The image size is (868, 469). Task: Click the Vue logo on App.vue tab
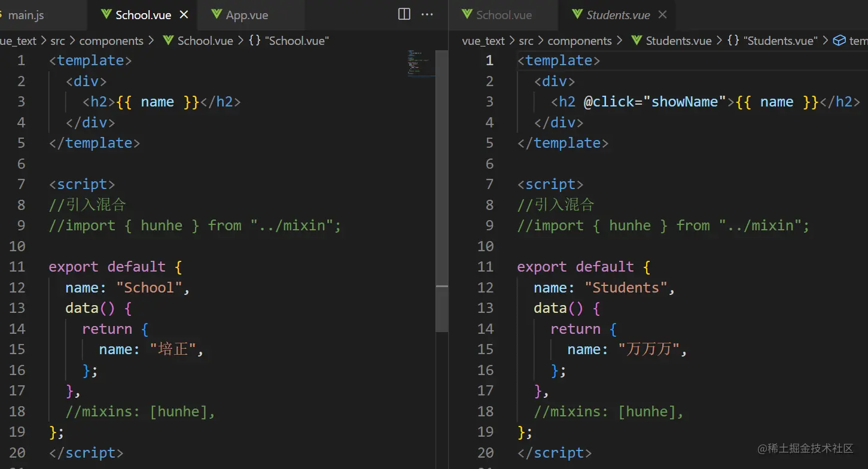coord(217,15)
